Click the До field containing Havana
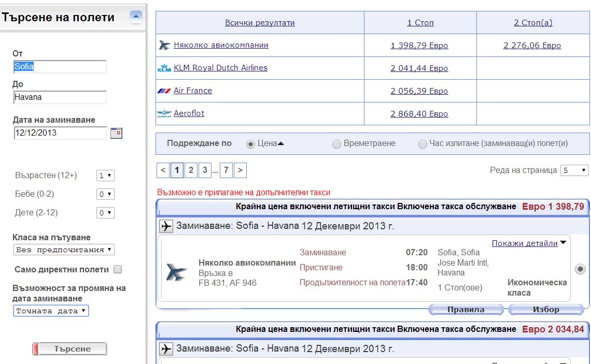Viewport: 591px width, 364px height. pyautogui.click(x=60, y=97)
